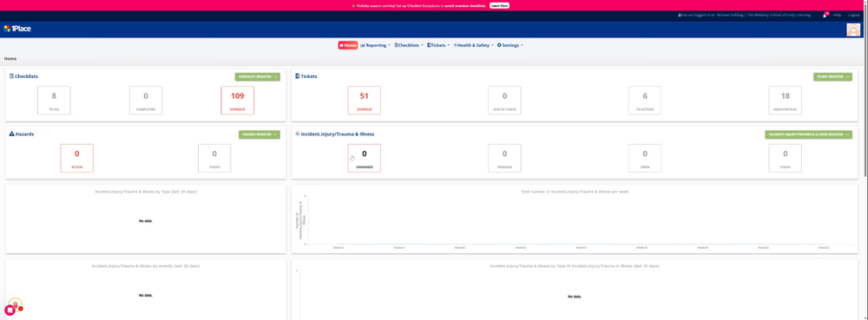Open the 18 High/Critical tickets tile

point(785,100)
